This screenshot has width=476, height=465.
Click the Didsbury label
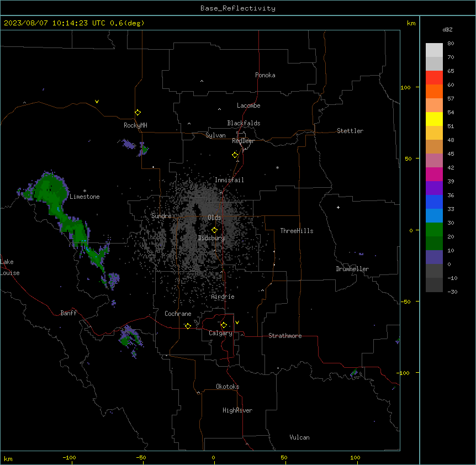coord(211,238)
